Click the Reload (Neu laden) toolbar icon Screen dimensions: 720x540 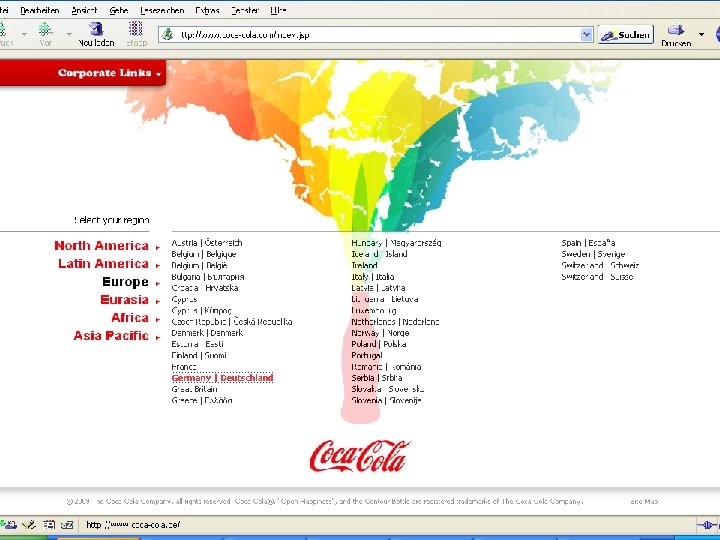(x=96, y=29)
